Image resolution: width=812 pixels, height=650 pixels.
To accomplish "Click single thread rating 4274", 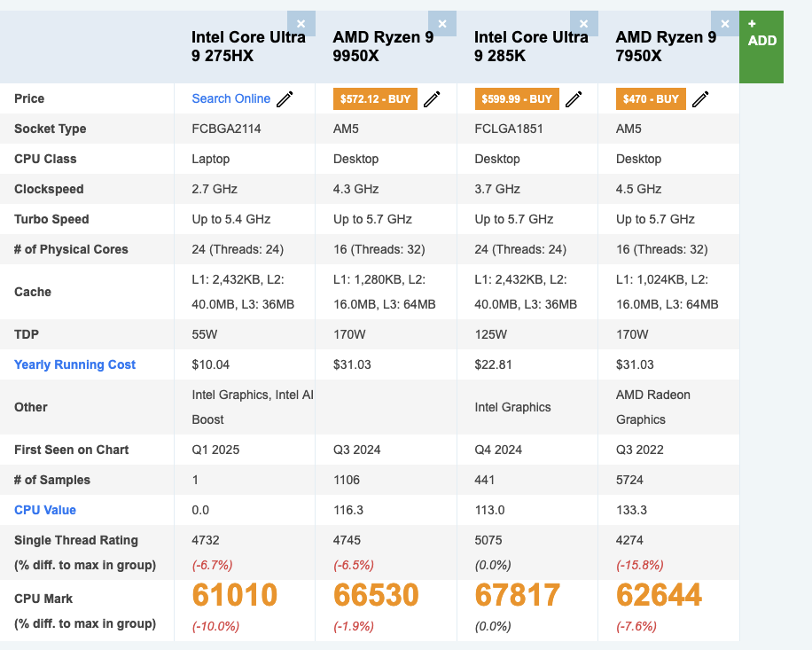I will tap(629, 540).
